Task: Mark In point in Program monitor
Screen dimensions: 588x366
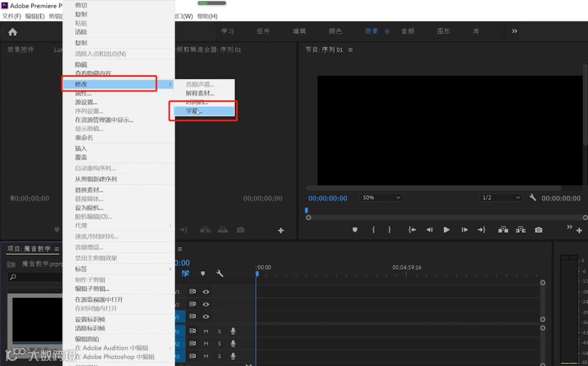Action: click(x=373, y=230)
